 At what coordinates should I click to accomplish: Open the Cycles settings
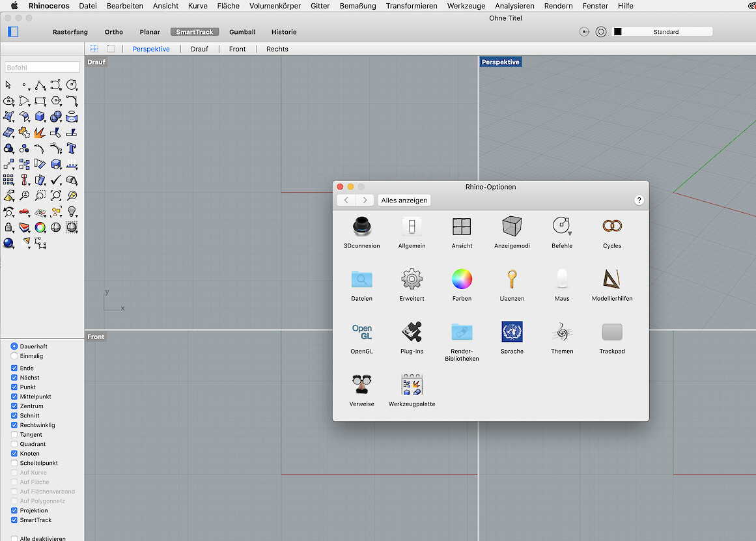(x=612, y=232)
